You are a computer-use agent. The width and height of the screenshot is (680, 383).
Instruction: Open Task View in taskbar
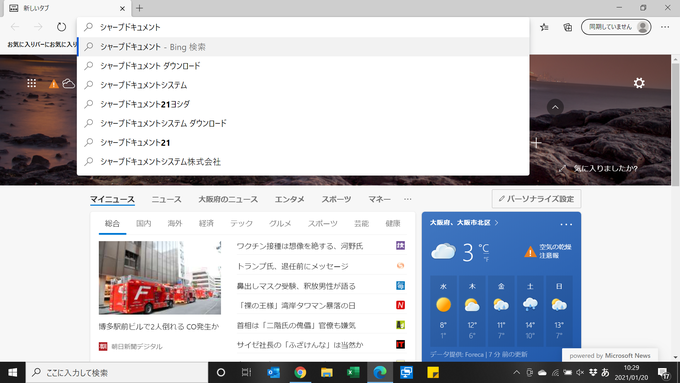click(246, 373)
